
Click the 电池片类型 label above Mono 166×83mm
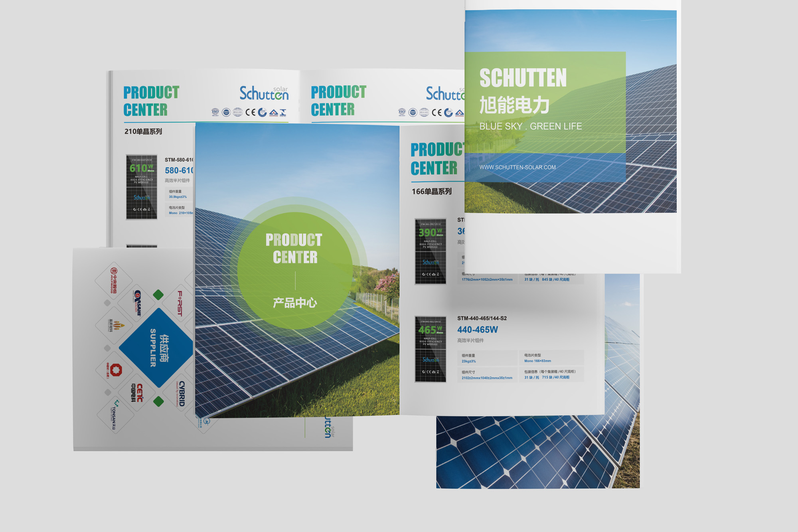click(532, 355)
